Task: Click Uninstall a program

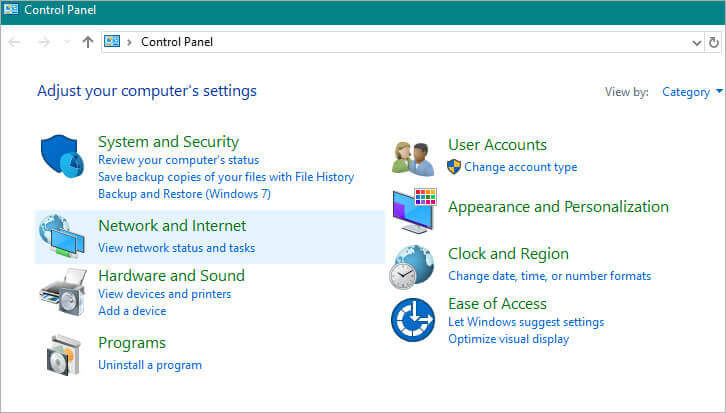Action: (x=150, y=365)
